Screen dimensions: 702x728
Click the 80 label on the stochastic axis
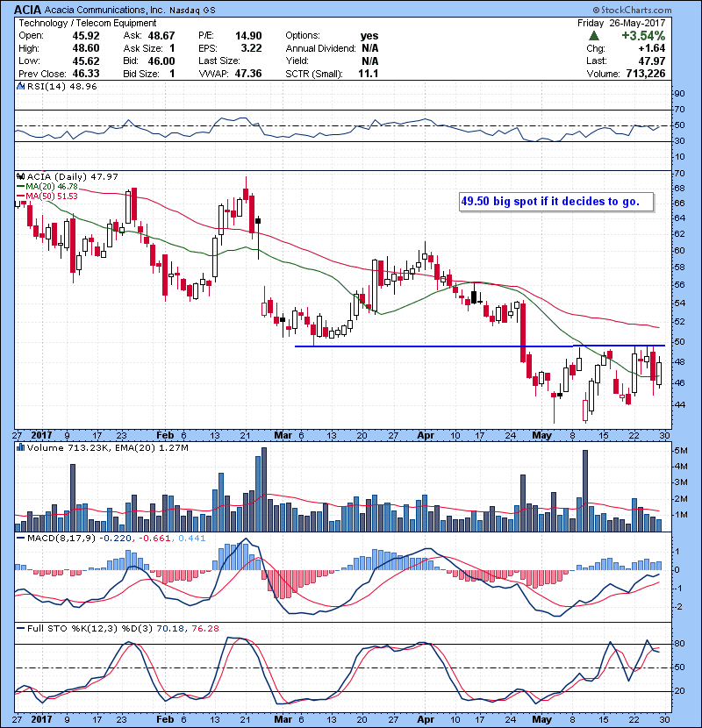pos(679,644)
